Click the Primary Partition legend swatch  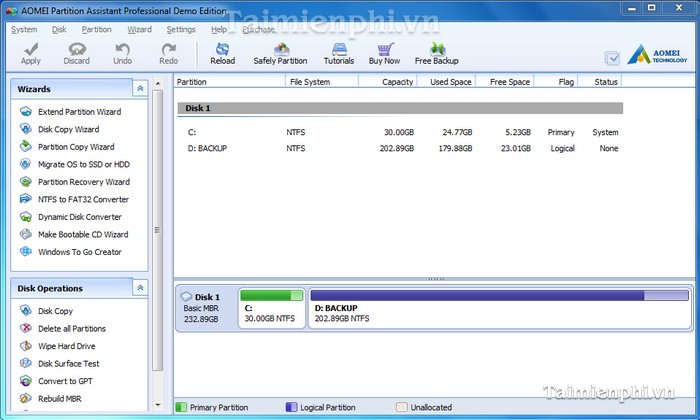point(181,407)
